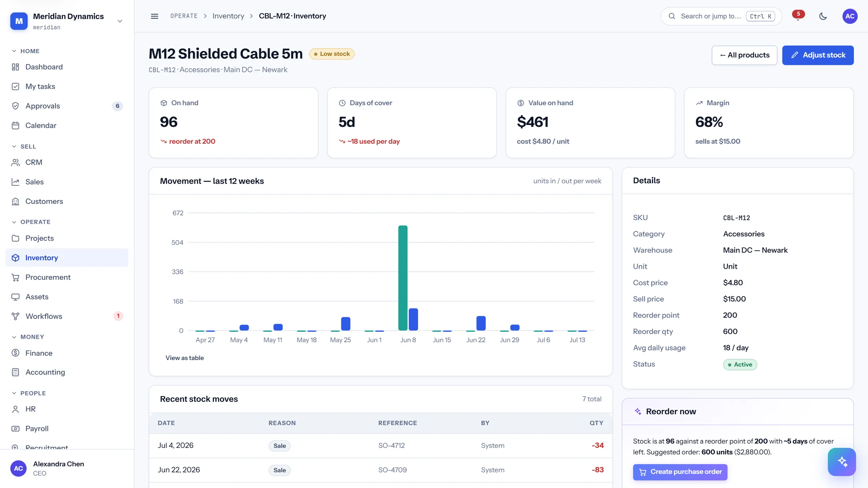The width and height of the screenshot is (868, 488).
Task: Click the DATE column header
Action: [166, 423]
